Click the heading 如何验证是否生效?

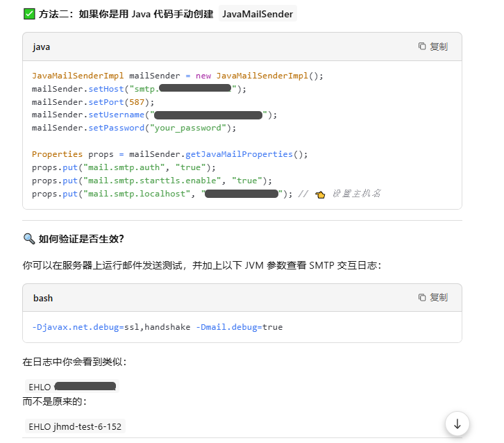(x=81, y=239)
